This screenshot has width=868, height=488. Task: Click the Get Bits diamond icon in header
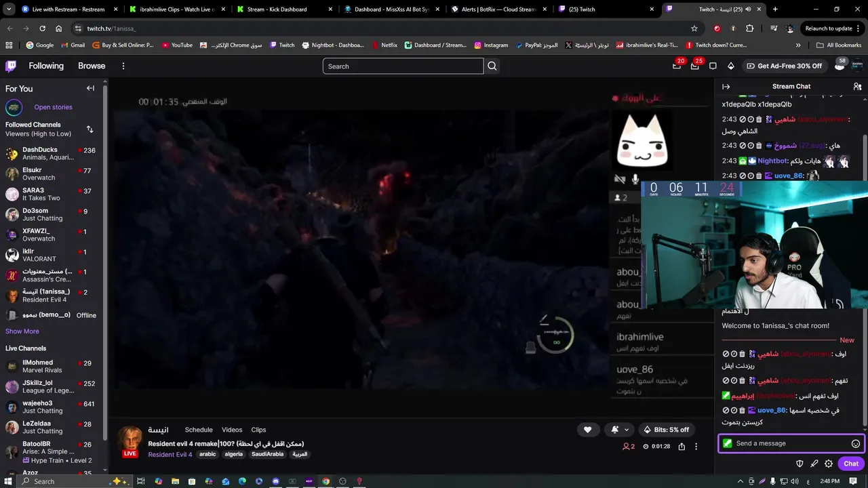coord(730,66)
